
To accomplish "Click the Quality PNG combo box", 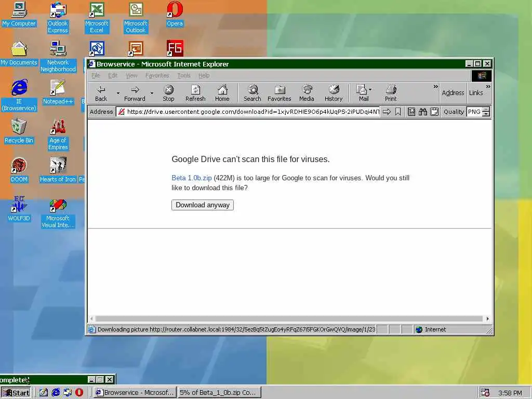I will 475,112.
